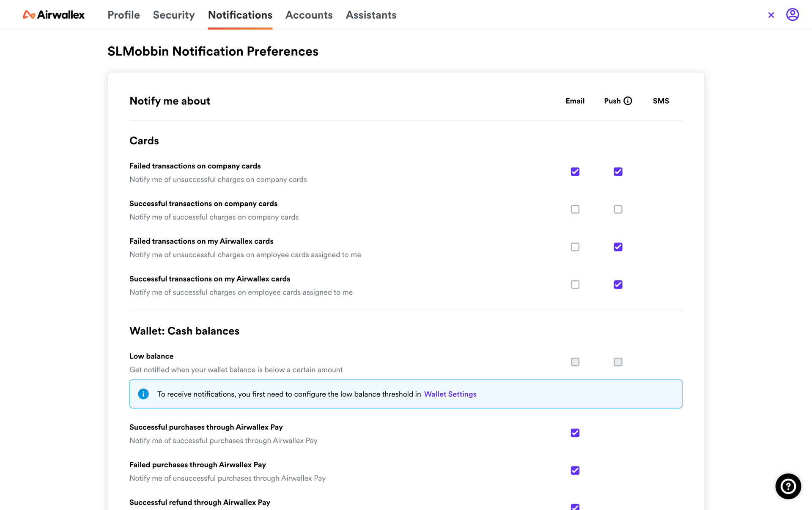Enable Email for successful transactions on my cards
The height and width of the screenshot is (510, 812).
pos(575,285)
